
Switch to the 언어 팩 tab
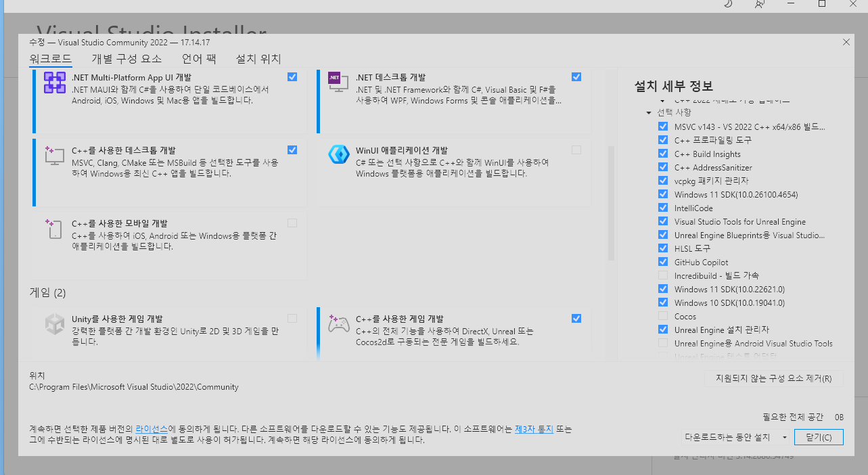coord(199,59)
